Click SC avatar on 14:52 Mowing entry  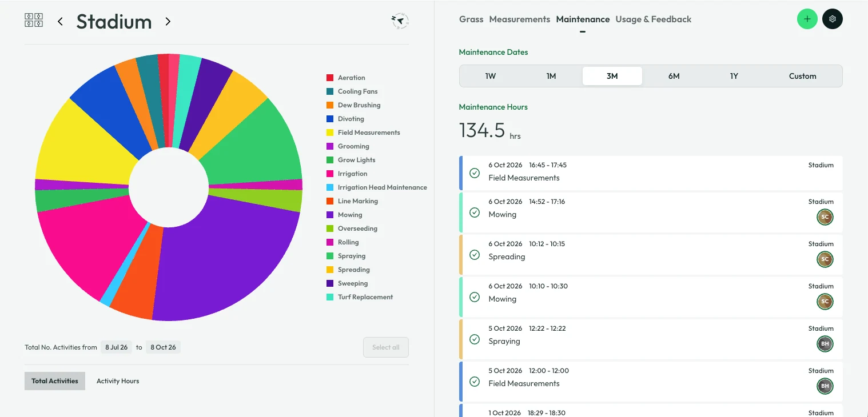coord(825,217)
